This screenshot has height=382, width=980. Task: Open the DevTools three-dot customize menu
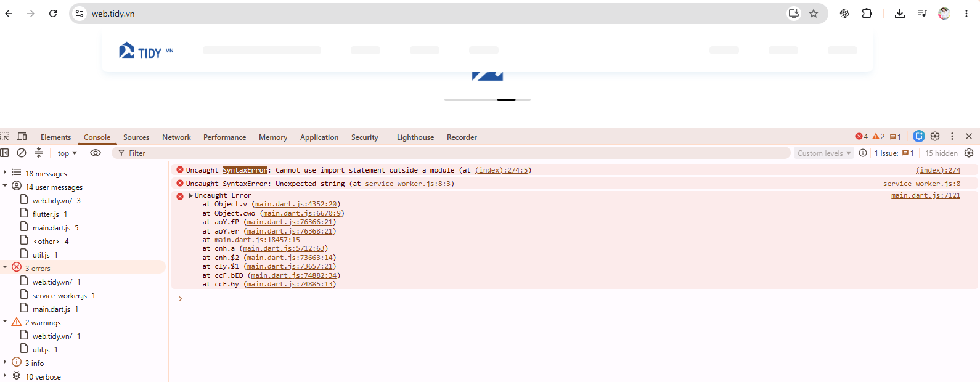[952, 136]
